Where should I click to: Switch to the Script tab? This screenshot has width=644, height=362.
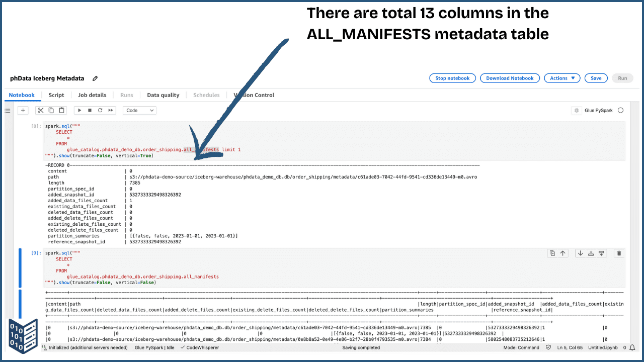pyautogui.click(x=56, y=95)
